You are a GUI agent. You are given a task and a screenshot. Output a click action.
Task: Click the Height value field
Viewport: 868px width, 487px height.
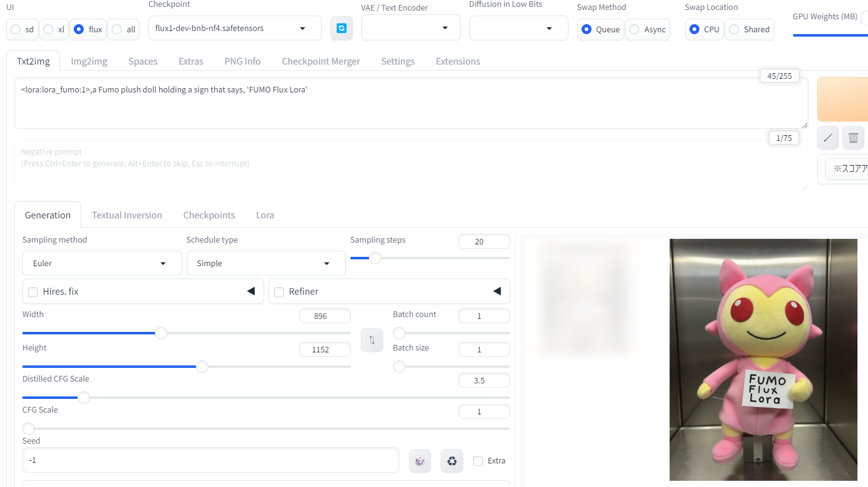pos(324,350)
